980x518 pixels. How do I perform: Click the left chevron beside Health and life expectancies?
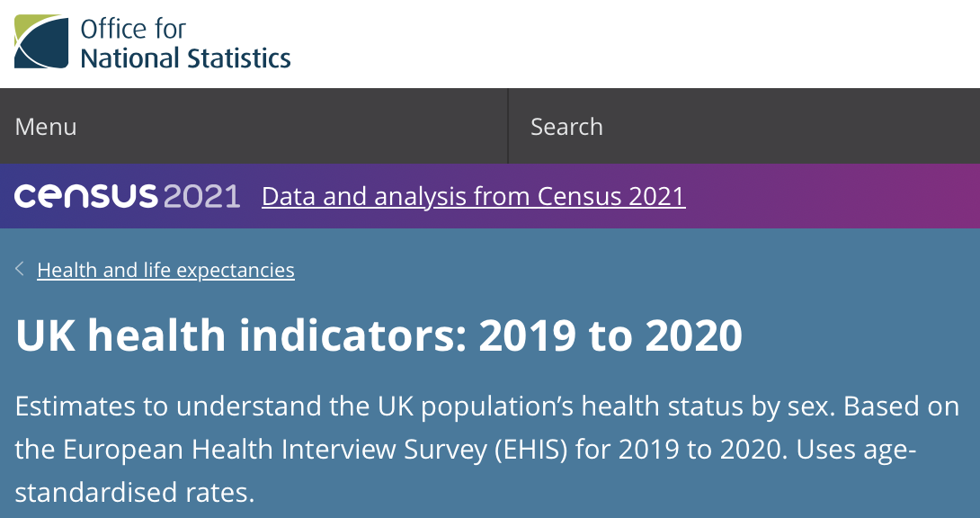[20, 269]
